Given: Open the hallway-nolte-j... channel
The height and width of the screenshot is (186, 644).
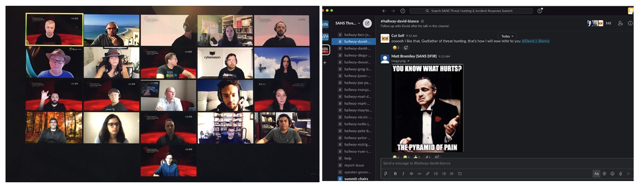Looking at the screenshot, I should tap(355, 124).
